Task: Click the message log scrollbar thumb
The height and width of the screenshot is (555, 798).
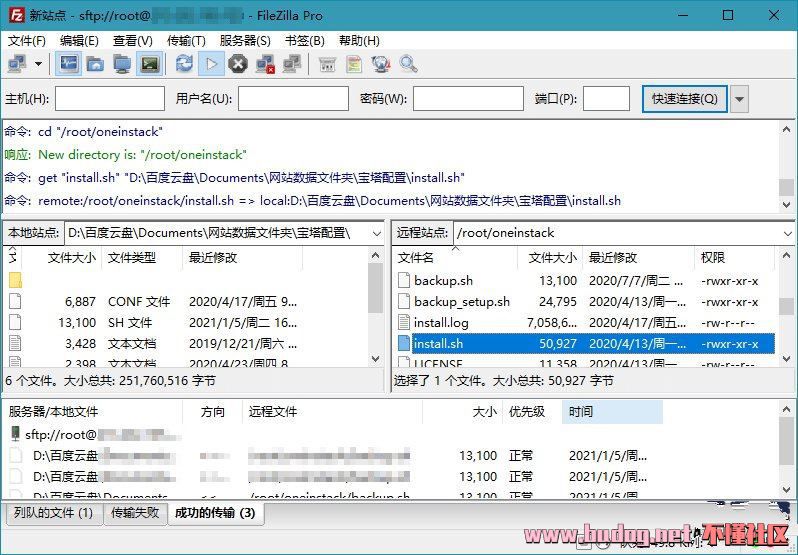Action: (x=786, y=187)
